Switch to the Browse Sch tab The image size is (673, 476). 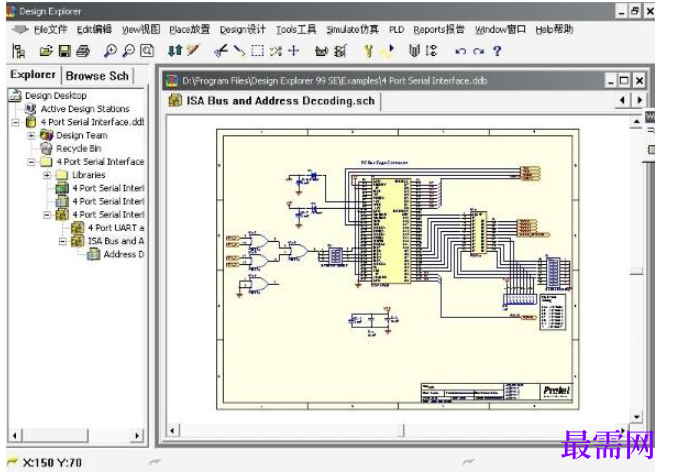(97, 76)
